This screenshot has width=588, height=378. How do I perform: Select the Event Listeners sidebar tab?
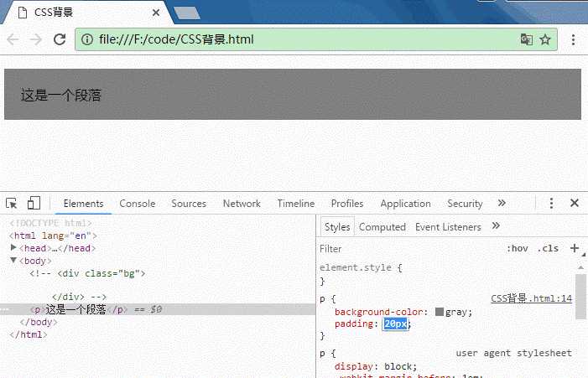coord(448,227)
